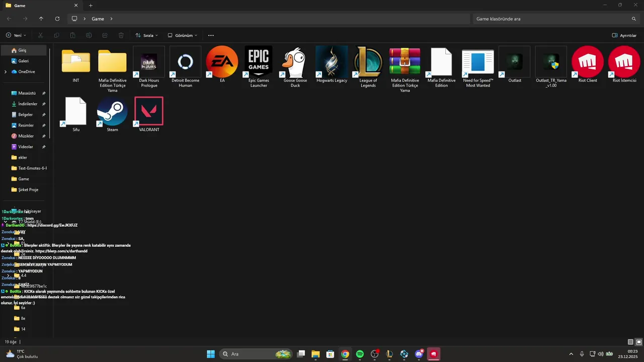Image resolution: width=644 pixels, height=362 pixels.
Task: Select the Riot İstemcisi shortcut
Action: pyautogui.click(x=624, y=64)
